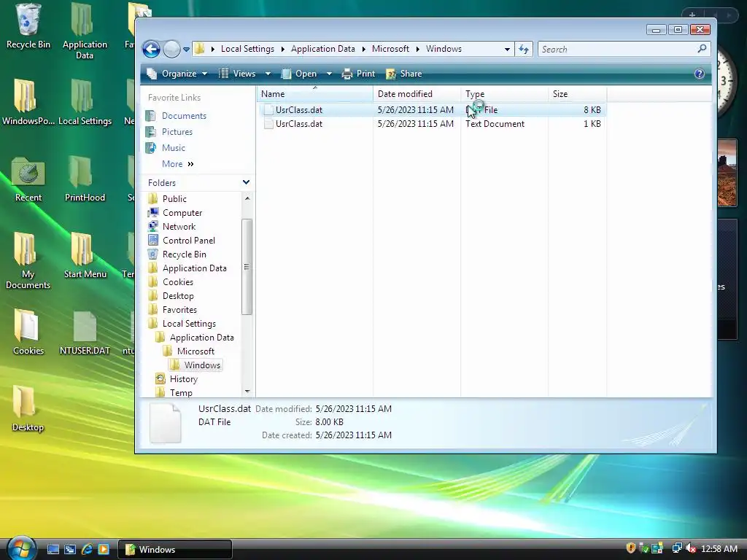The height and width of the screenshot is (560, 747).
Task: Open the address bar history dropdown
Action: (x=507, y=49)
